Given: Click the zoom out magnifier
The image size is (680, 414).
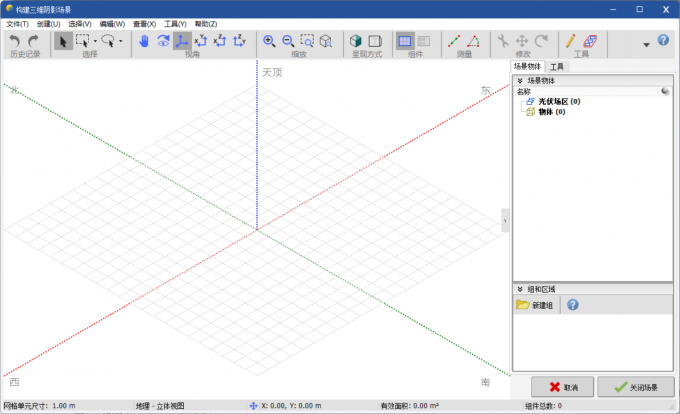Looking at the screenshot, I should pos(288,41).
